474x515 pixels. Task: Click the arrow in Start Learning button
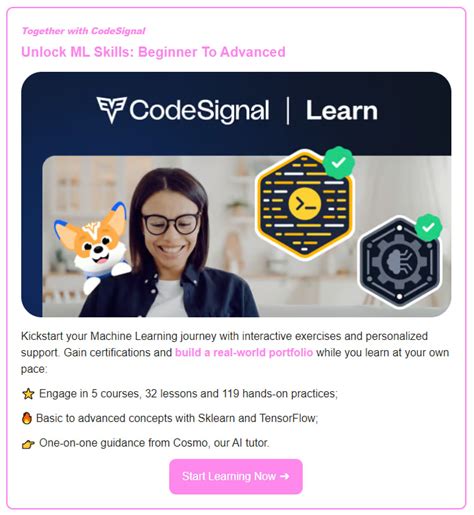click(284, 476)
